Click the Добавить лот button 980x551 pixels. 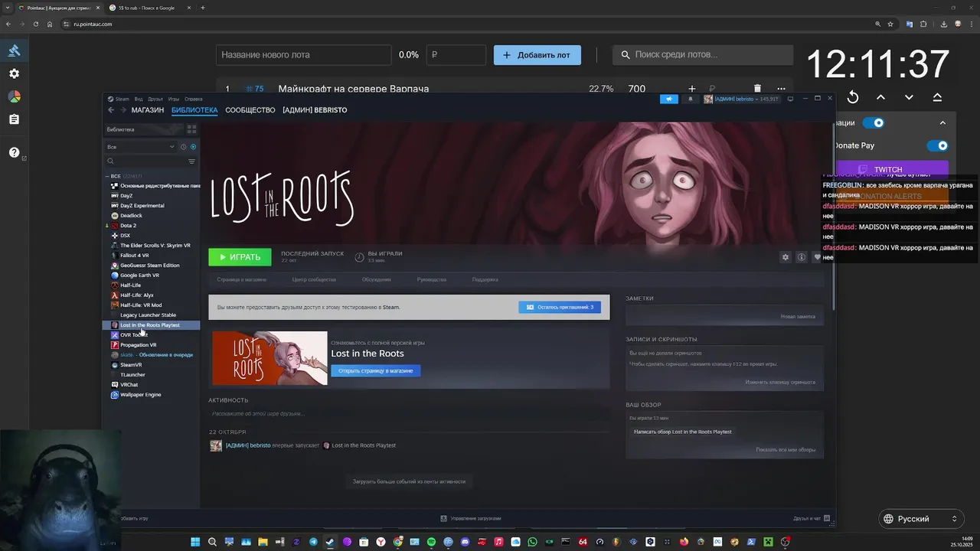[x=537, y=55]
